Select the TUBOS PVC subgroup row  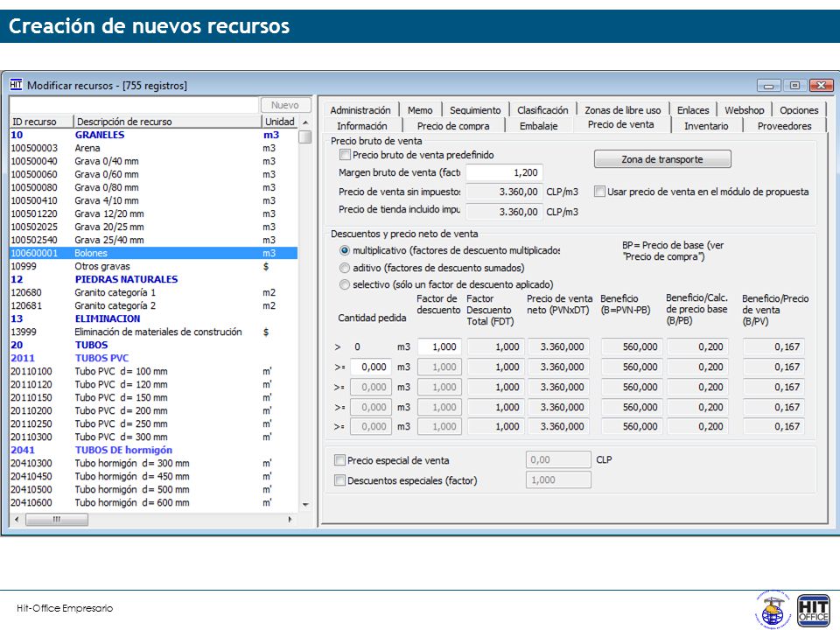(x=154, y=358)
